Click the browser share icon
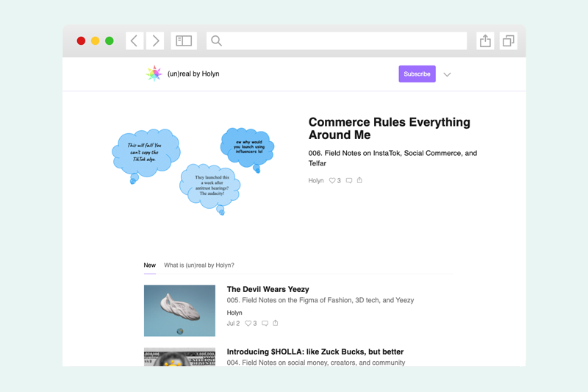The image size is (588, 392). pos(485,41)
